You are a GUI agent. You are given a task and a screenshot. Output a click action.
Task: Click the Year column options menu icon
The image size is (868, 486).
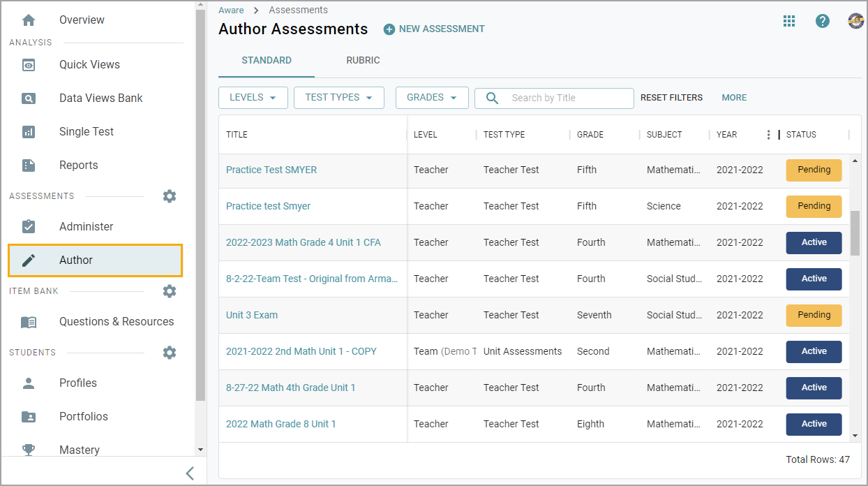(x=769, y=135)
